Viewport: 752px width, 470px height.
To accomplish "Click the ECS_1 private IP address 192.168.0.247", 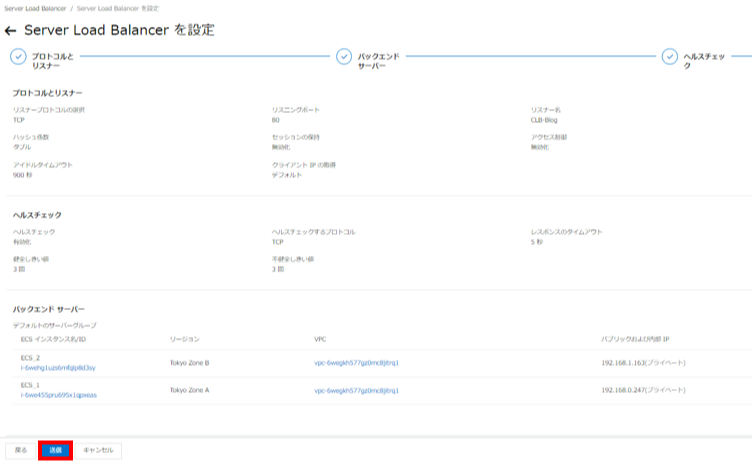I will point(644,391).
